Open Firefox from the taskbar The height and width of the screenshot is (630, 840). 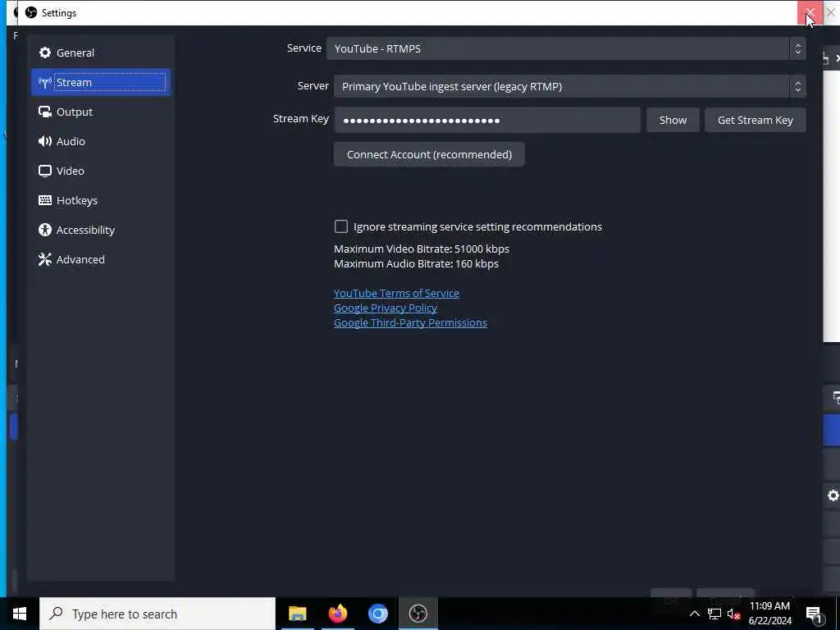[x=337, y=614]
